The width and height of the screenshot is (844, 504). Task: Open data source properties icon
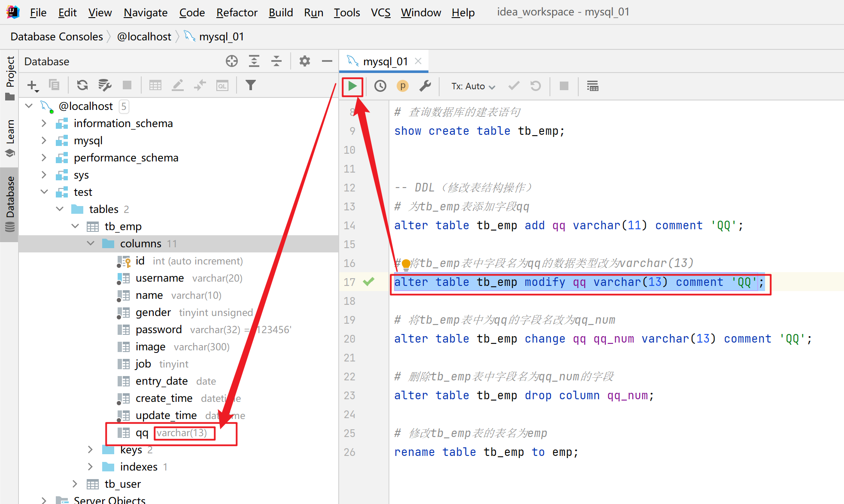coord(105,85)
